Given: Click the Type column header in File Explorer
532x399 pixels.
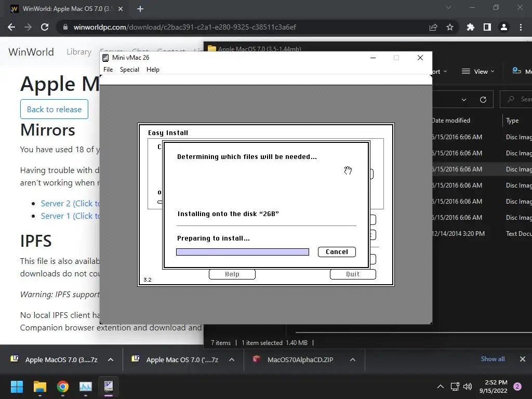Looking at the screenshot, I should point(512,121).
